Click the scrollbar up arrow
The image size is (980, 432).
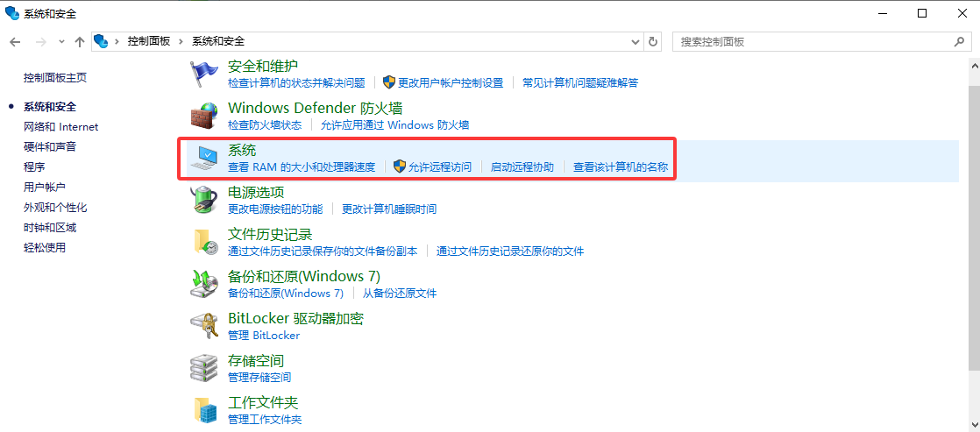[x=974, y=64]
